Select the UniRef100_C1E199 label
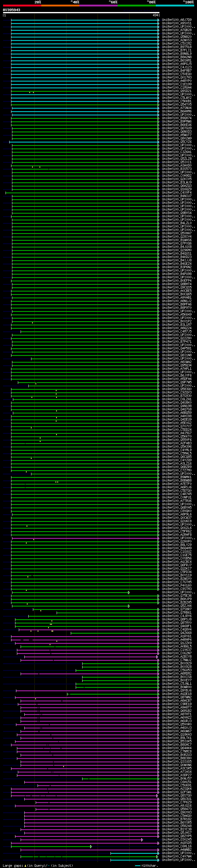 click(177, 84)
